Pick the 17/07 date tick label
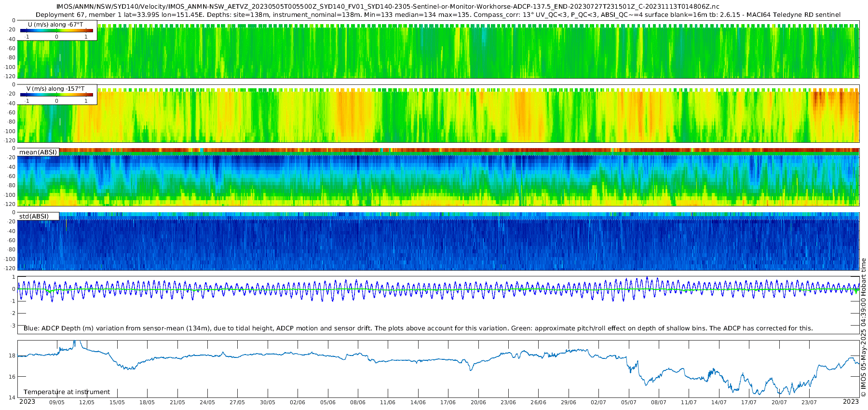 click(x=749, y=402)
